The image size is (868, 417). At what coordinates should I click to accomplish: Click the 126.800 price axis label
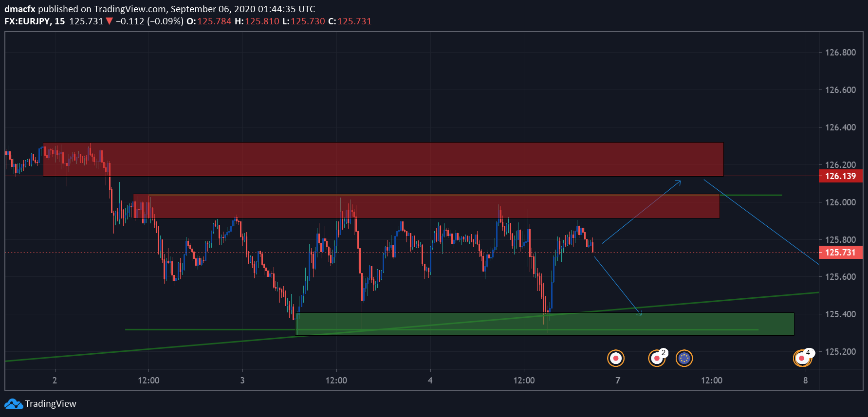[840, 53]
